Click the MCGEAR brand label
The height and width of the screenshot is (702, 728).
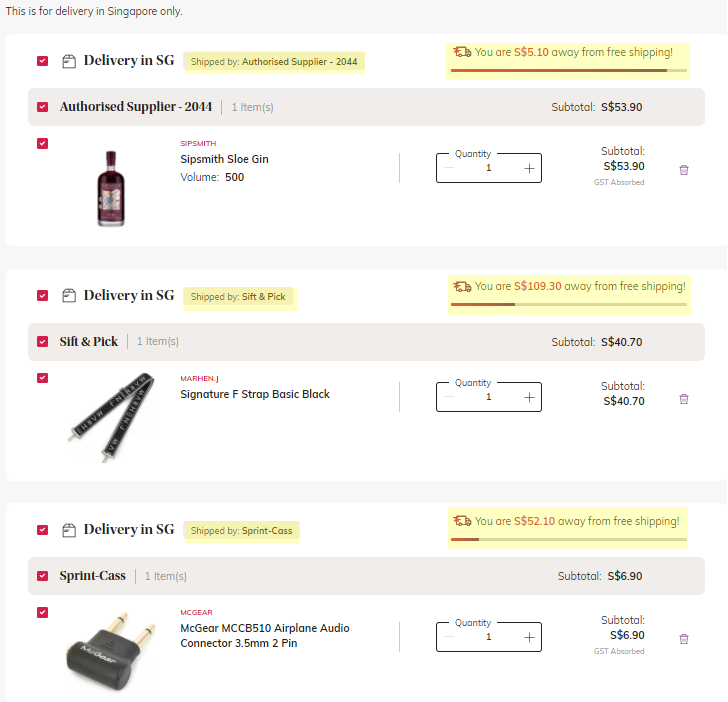pos(196,612)
